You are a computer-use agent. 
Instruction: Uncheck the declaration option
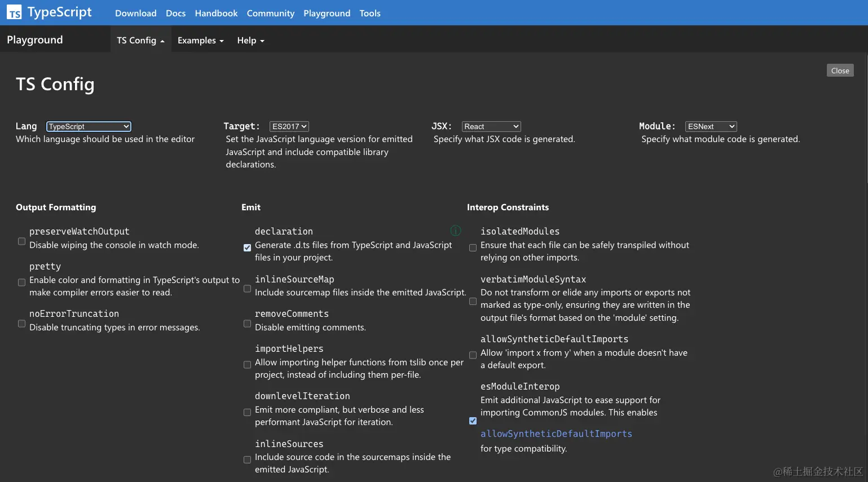click(247, 247)
